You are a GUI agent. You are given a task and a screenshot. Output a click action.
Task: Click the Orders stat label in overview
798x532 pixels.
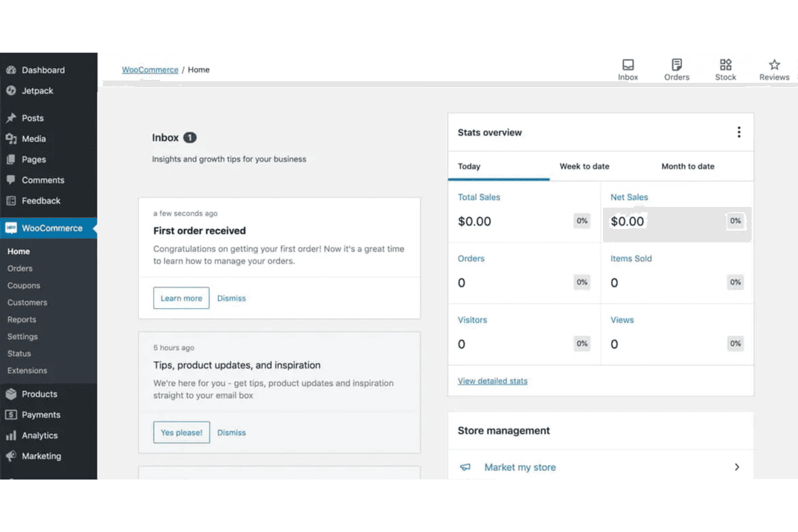[x=471, y=259]
